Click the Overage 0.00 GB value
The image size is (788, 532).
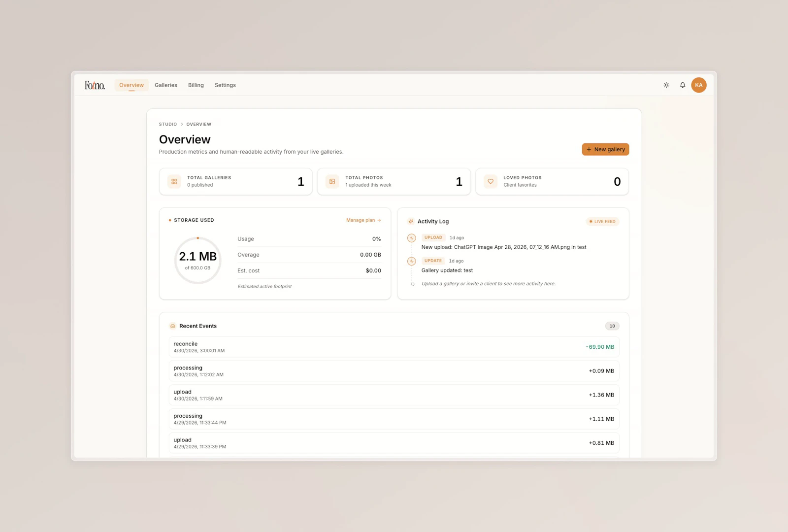click(370, 255)
